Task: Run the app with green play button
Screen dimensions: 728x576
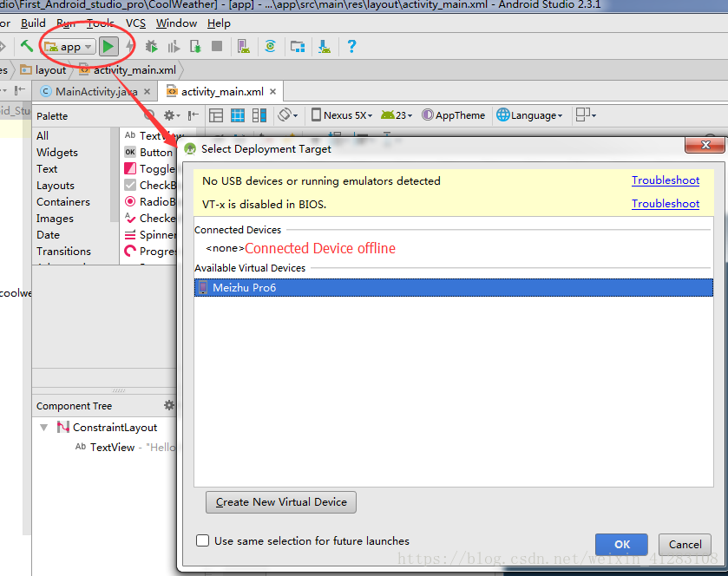Action: click(x=108, y=47)
